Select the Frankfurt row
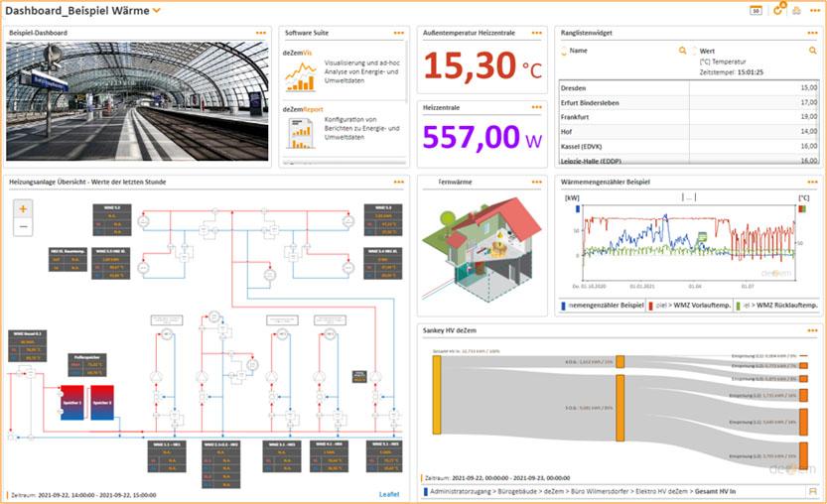This screenshot has width=827, height=504. [x=689, y=116]
